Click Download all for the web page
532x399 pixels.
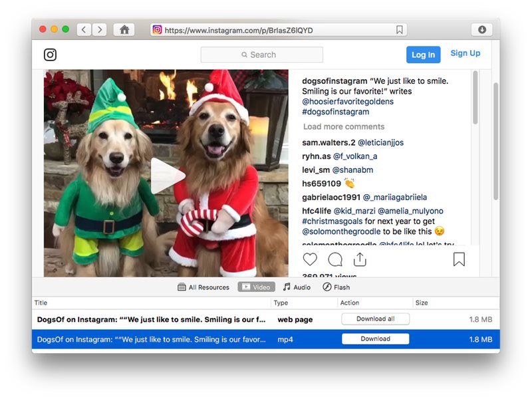375,319
